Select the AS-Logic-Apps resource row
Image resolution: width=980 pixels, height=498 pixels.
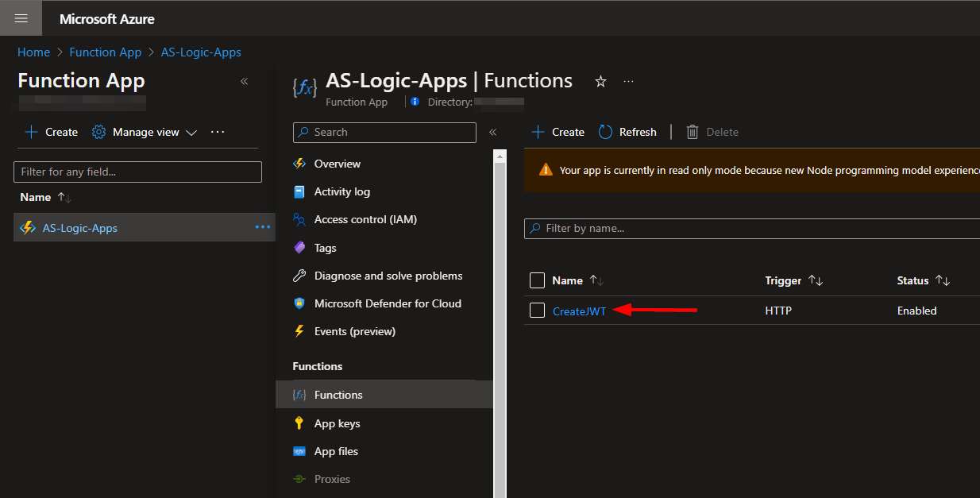point(145,228)
